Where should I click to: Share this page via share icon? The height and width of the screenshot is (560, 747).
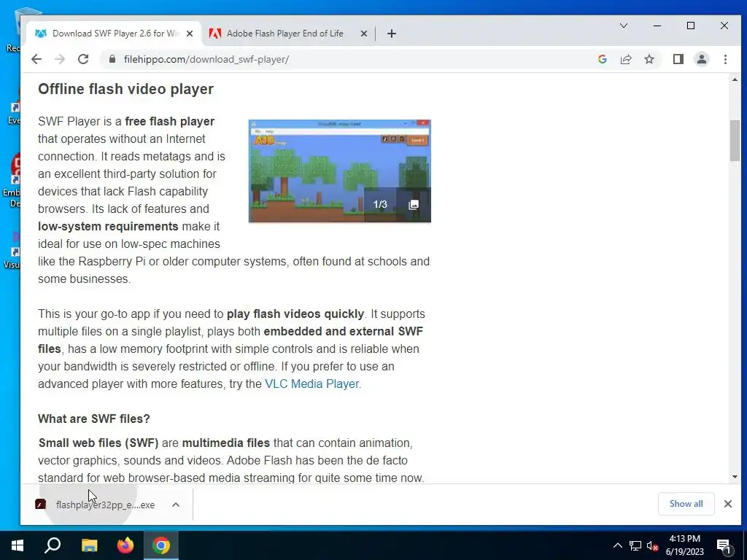click(x=625, y=59)
